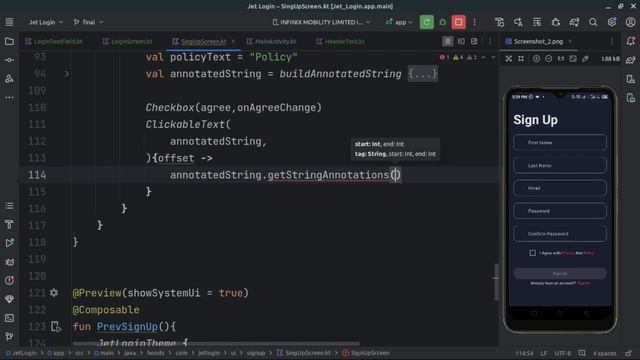Viewport: 640px width, 360px height.
Task: Switch editor to Code-only view mode
Action: 448,41
